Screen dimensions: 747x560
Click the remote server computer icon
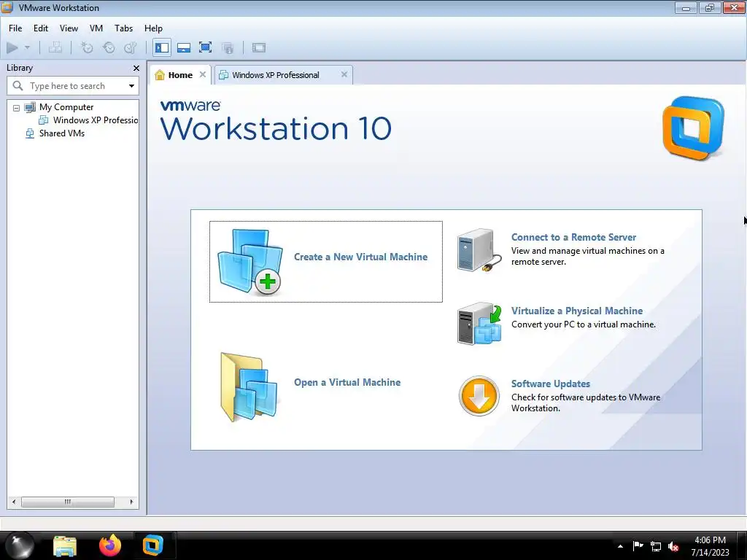[x=479, y=251]
